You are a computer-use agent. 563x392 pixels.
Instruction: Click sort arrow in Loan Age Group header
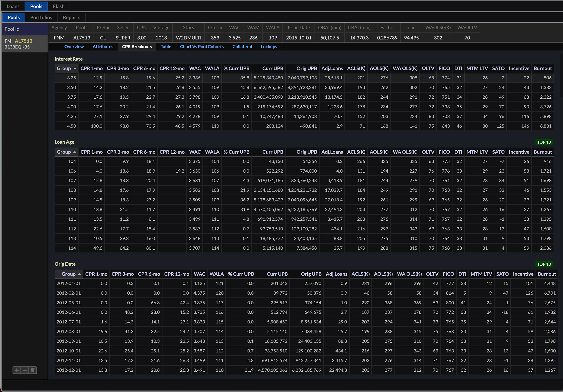(75, 152)
